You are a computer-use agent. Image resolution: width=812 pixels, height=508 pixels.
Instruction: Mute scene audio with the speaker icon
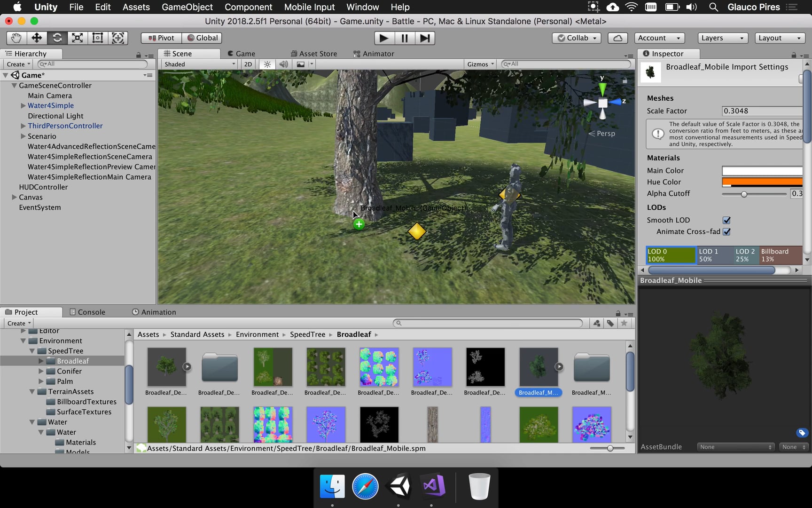coord(283,64)
